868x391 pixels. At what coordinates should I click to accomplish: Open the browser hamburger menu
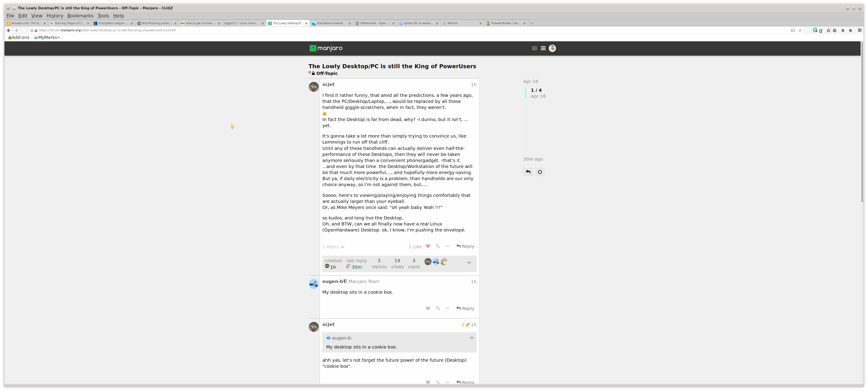point(859,30)
